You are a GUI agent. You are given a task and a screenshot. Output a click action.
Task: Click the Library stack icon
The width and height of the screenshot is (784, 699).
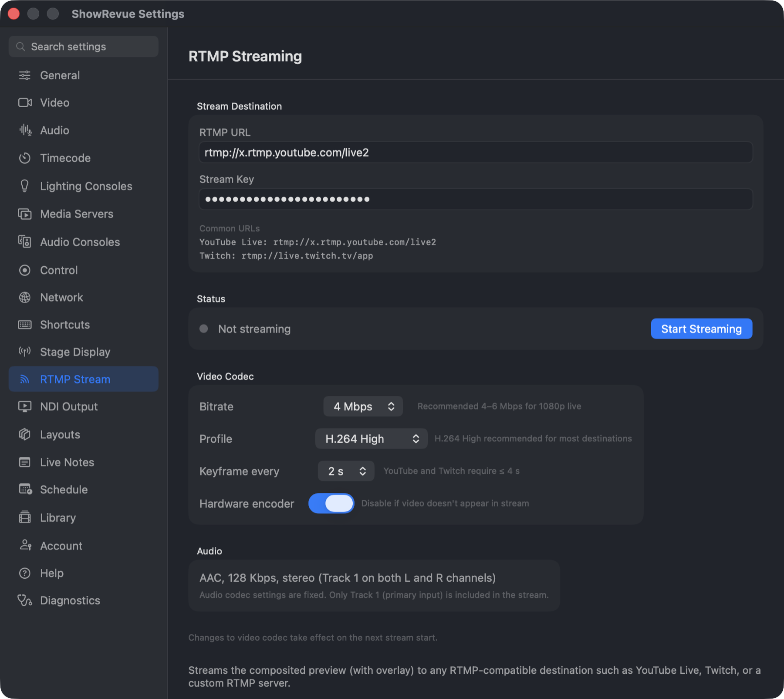point(25,517)
